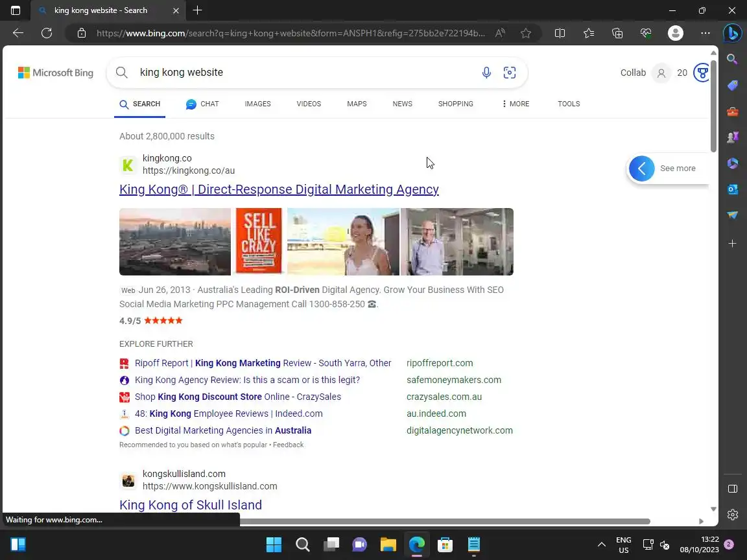Switch to the IMAGES tab

(257, 104)
